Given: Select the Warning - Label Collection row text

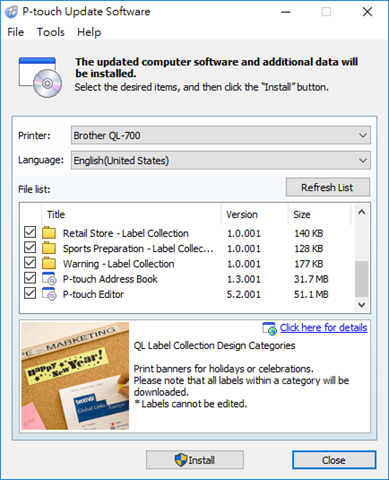Looking at the screenshot, I should click(119, 264).
